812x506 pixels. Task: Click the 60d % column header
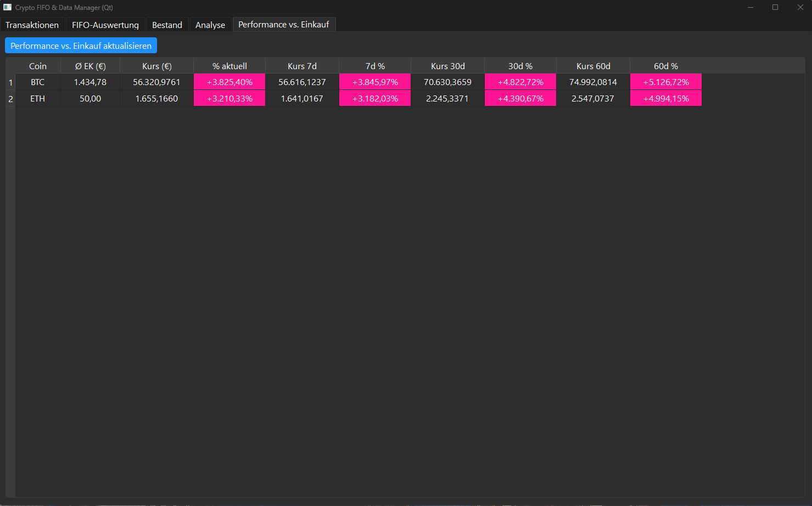[665, 66]
